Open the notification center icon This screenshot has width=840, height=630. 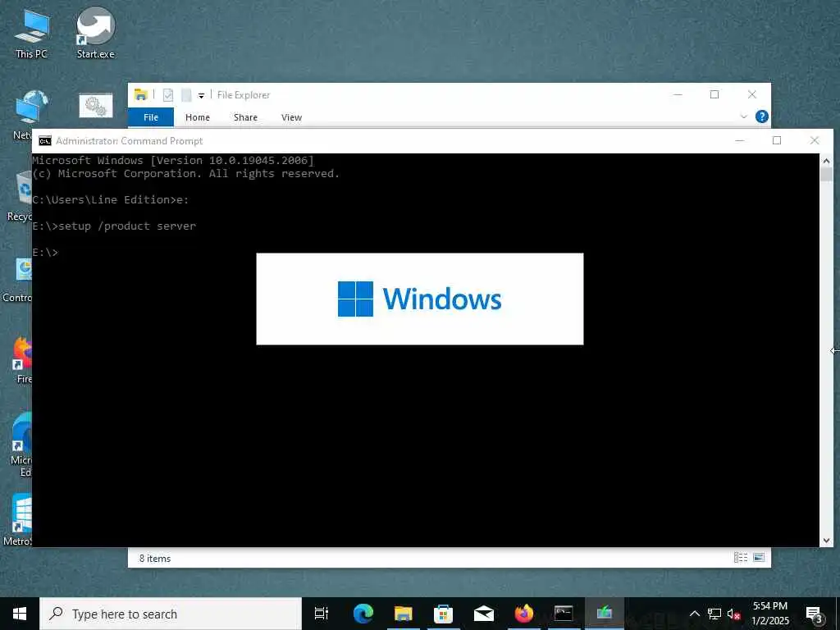pos(815,614)
